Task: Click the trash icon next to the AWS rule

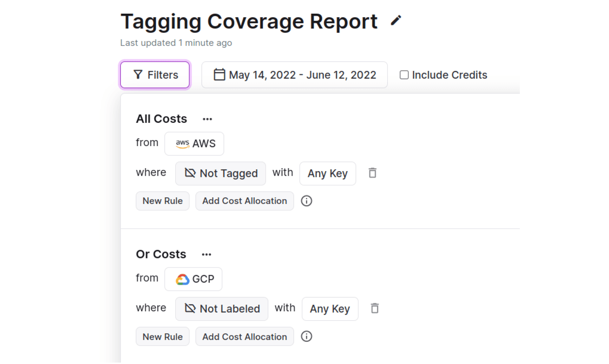Action: [x=372, y=173]
